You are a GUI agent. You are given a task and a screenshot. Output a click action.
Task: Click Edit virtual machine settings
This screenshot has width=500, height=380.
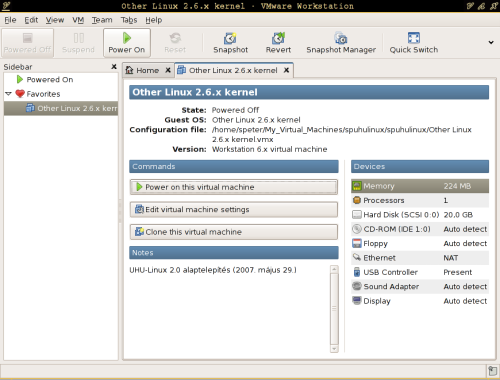point(234,210)
